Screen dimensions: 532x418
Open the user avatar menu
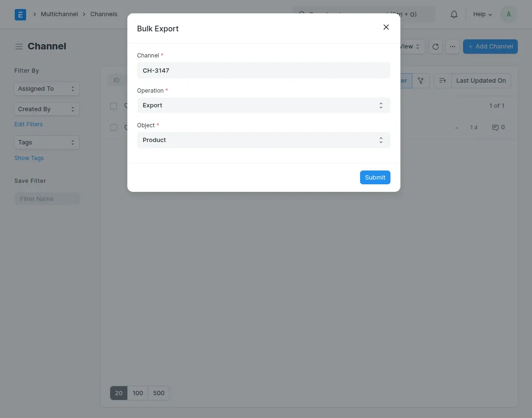click(509, 14)
